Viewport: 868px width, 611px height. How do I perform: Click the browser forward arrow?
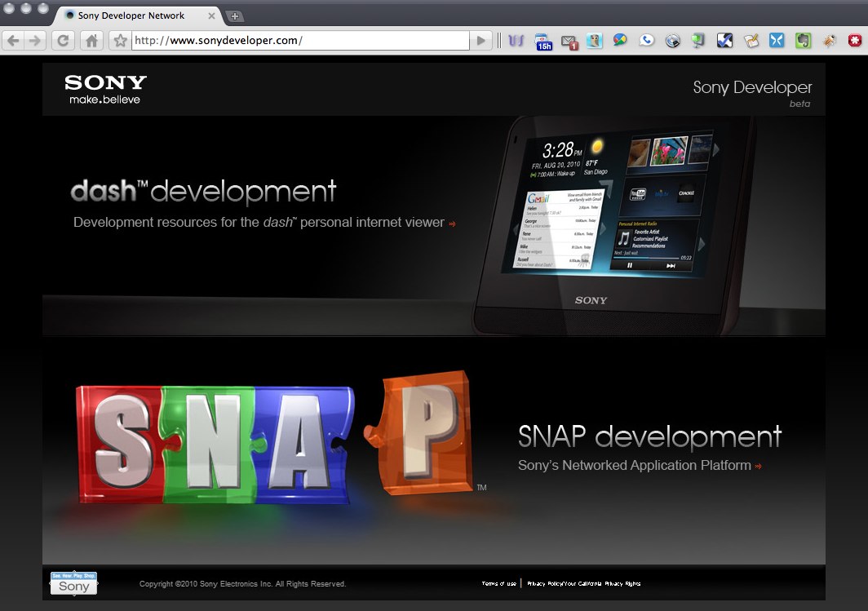[x=34, y=41]
